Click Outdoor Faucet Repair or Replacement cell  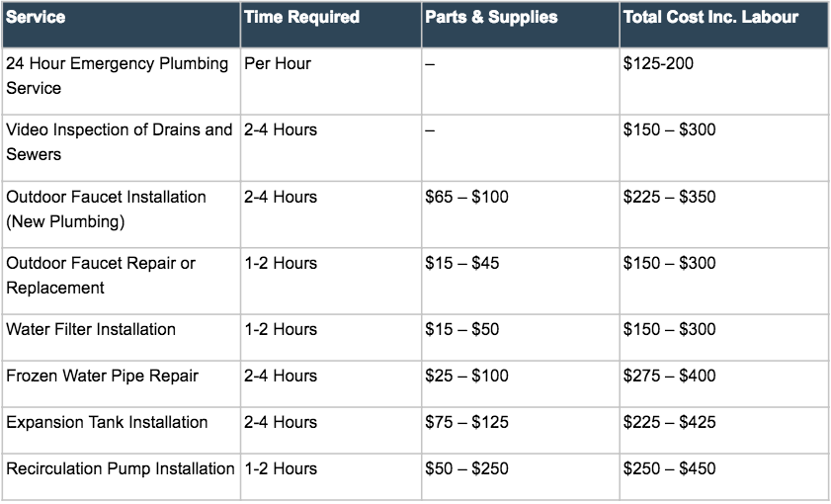(x=101, y=275)
